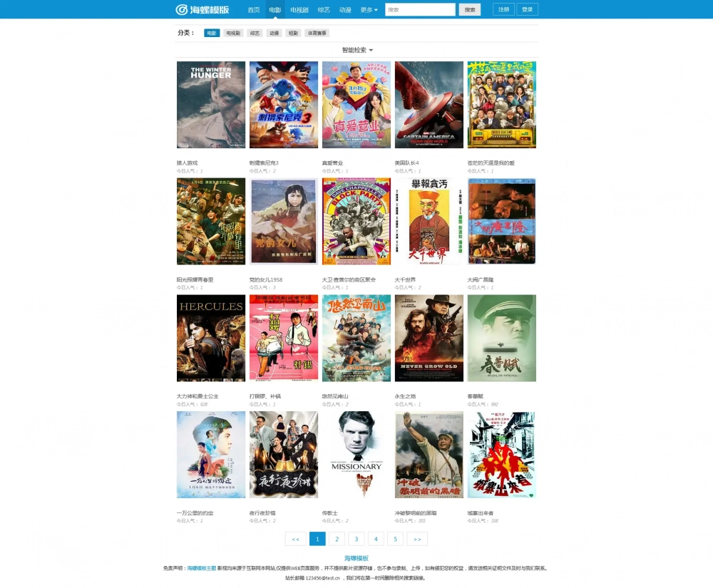Click the 搜索 search button
Screen dimensions: 713x588
[470, 9]
